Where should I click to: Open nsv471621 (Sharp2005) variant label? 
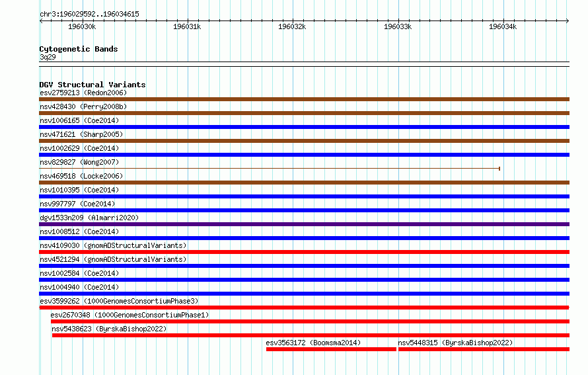coord(81,134)
